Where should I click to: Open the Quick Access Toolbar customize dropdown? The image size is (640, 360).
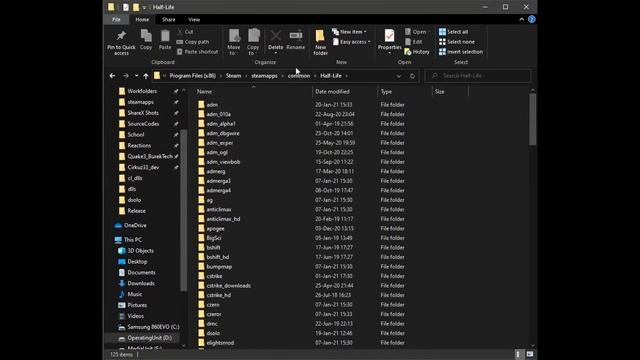click(x=144, y=7)
